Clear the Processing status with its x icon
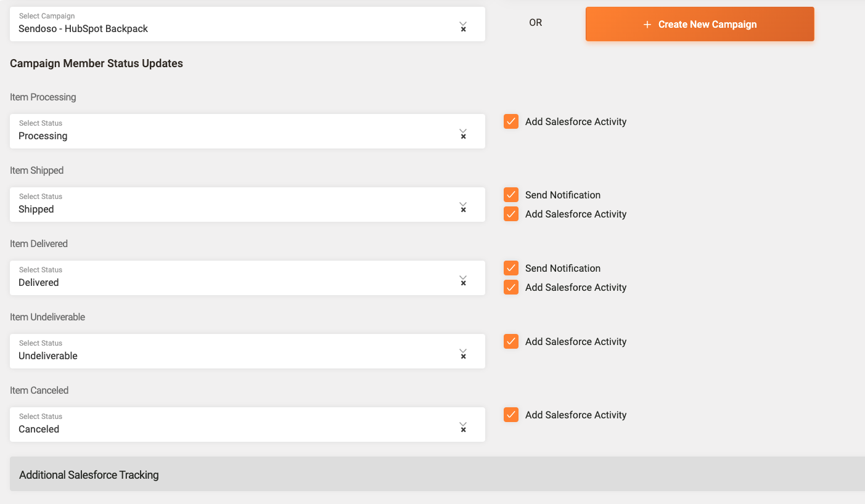The width and height of the screenshot is (865, 504). (463, 136)
